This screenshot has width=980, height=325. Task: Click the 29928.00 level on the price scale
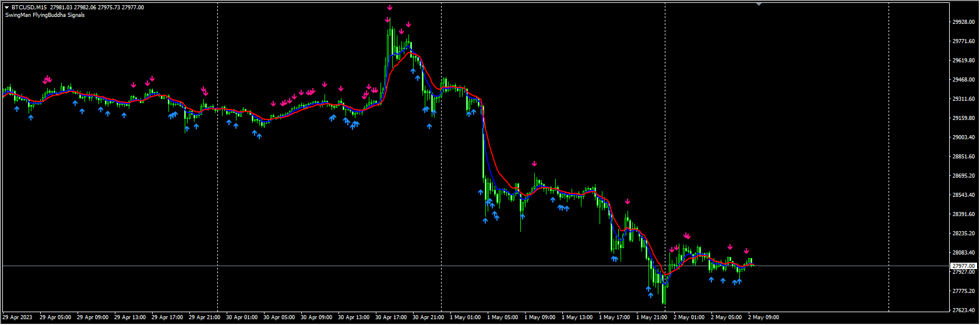(964, 22)
